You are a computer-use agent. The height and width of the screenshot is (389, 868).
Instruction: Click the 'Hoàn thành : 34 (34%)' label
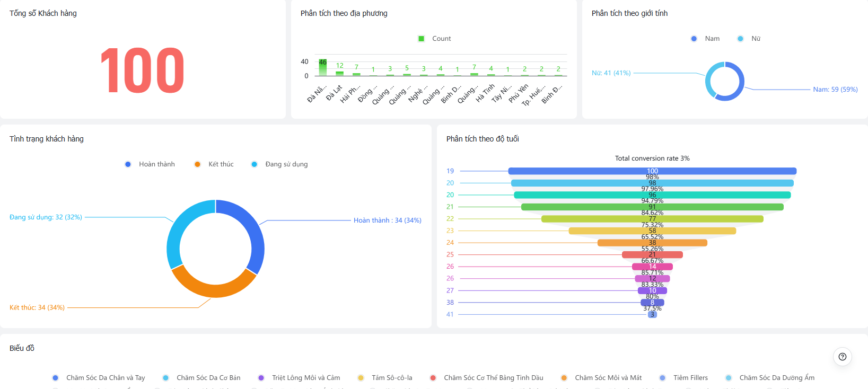tap(388, 220)
